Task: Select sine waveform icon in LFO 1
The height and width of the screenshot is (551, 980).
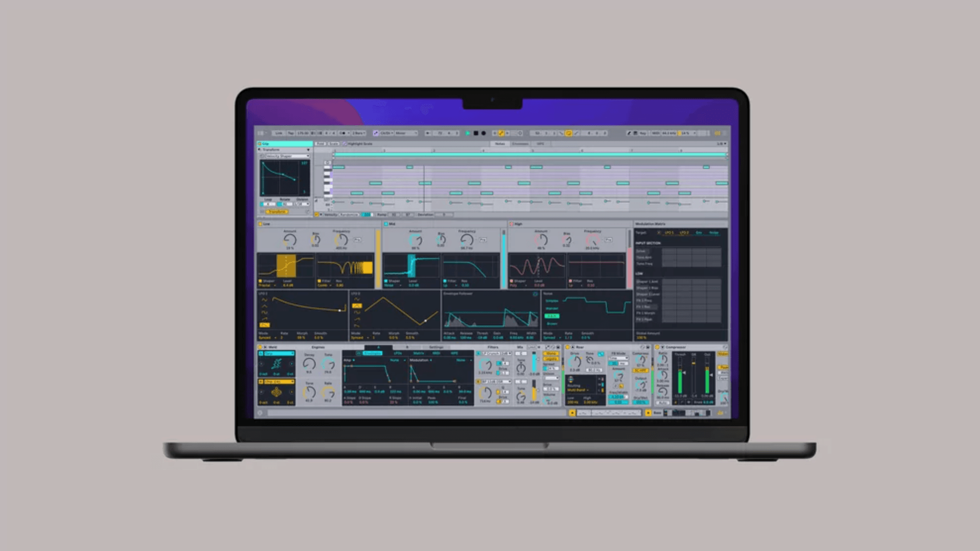Action: pyautogui.click(x=265, y=300)
